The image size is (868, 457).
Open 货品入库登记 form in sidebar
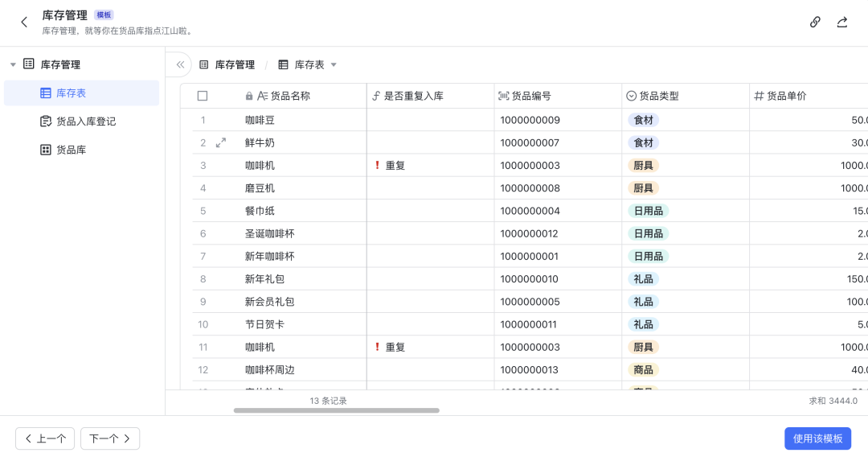(x=81, y=121)
